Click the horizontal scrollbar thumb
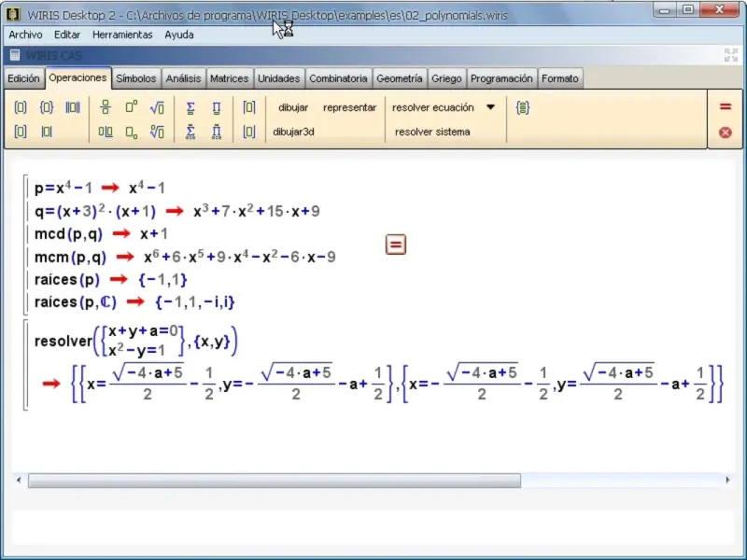 click(x=275, y=481)
